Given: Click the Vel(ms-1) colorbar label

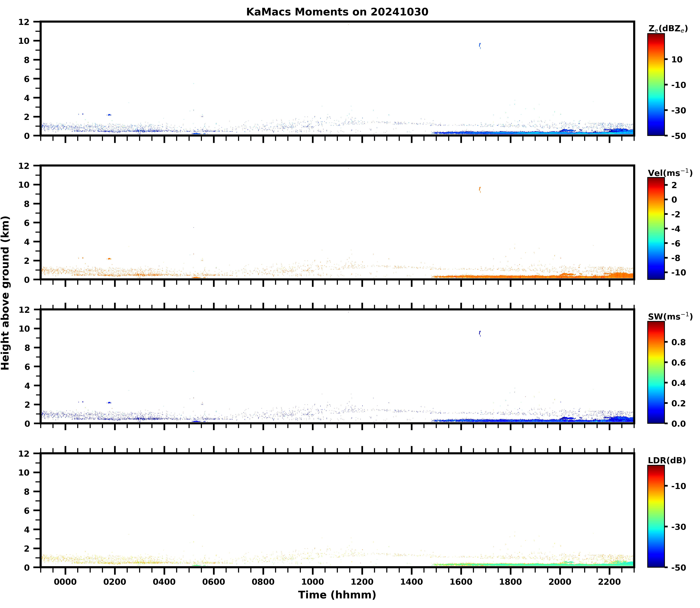Looking at the screenshot, I should tap(670, 173).
